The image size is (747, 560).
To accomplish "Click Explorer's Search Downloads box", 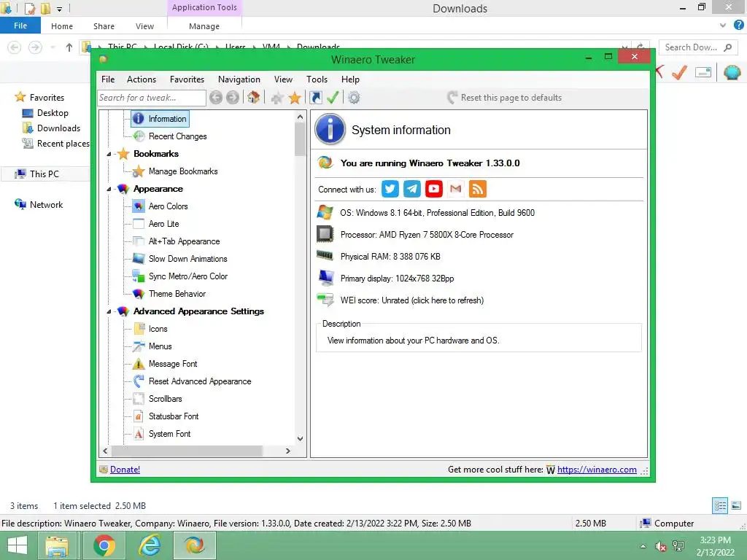I will click(x=698, y=47).
